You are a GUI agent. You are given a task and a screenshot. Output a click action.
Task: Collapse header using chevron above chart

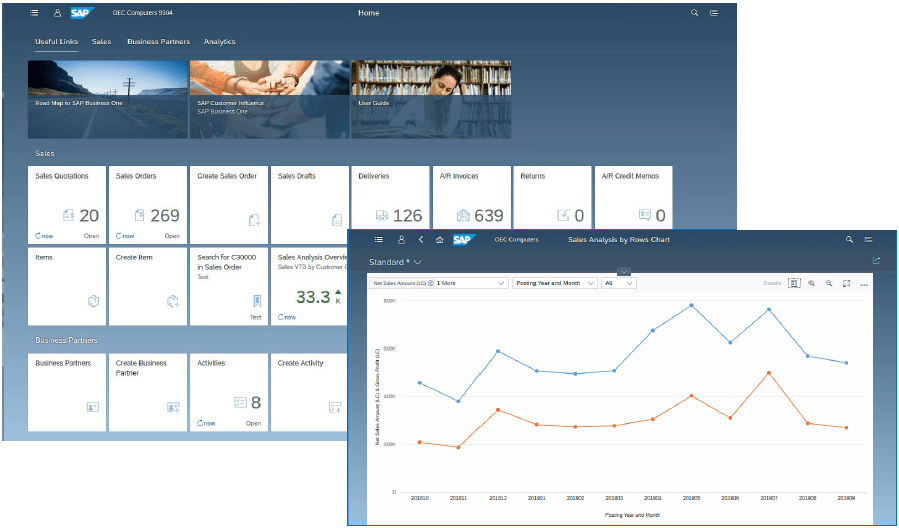click(625, 272)
